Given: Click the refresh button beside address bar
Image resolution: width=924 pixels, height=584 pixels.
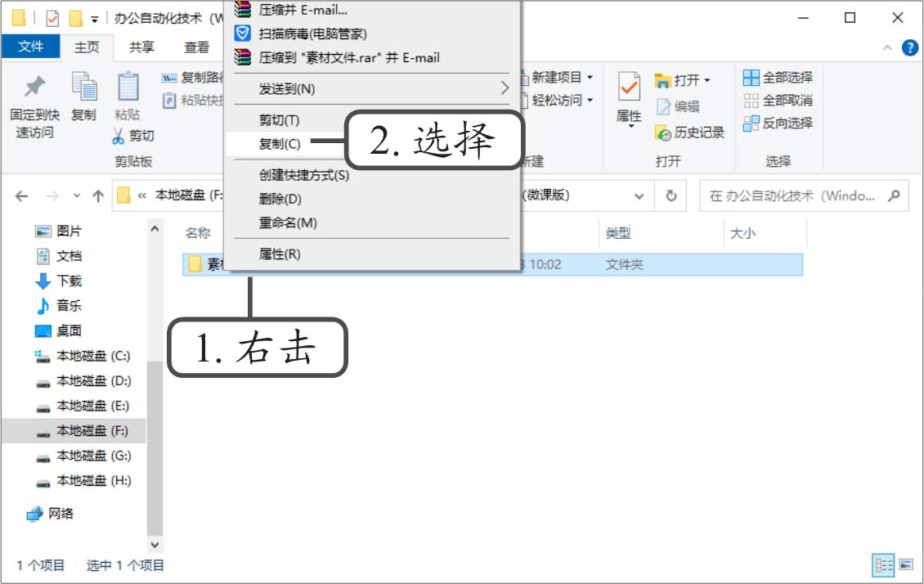Looking at the screenshot, I should click(x=671, y=195).
